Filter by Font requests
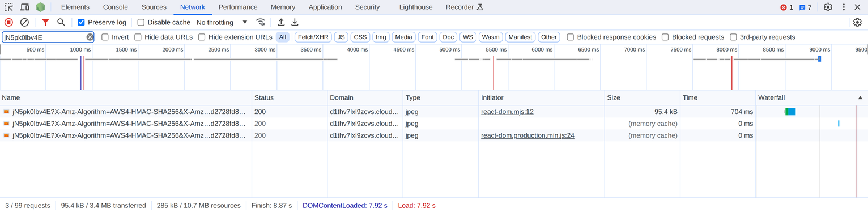 pyautogui.click(x=428, y=37)
